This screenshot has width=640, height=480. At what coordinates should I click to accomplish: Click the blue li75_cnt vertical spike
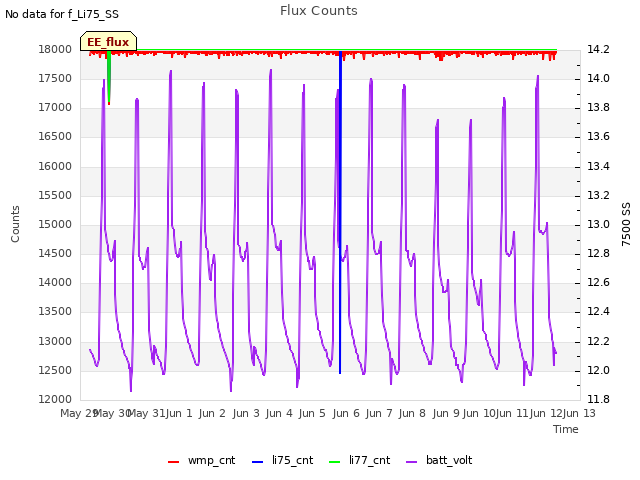340,212
